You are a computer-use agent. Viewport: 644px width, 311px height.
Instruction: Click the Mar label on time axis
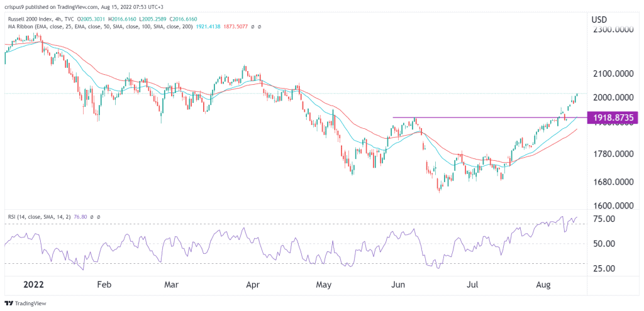[171, 285]
